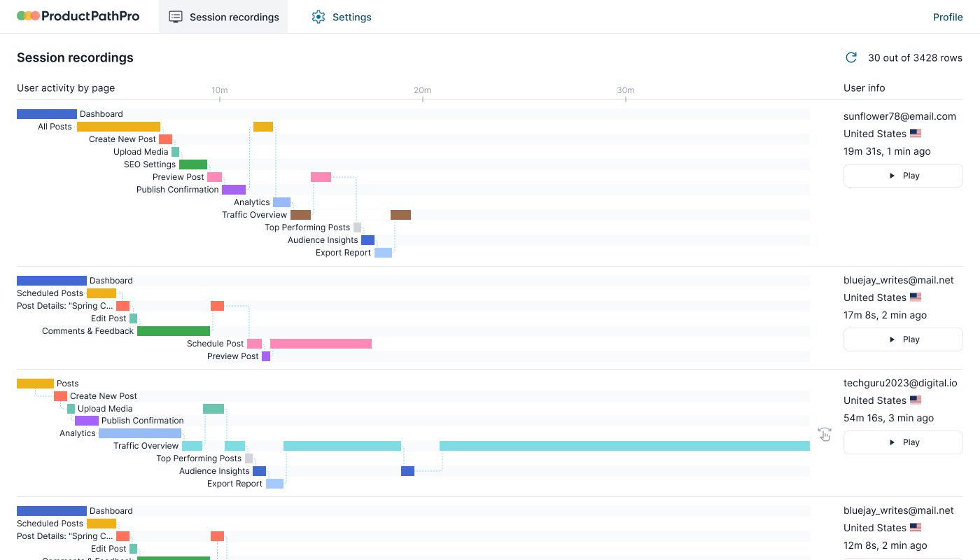Click the swipe gesture icon beside techguru2023 session
The image size is (980, 560).
[825, 435]
